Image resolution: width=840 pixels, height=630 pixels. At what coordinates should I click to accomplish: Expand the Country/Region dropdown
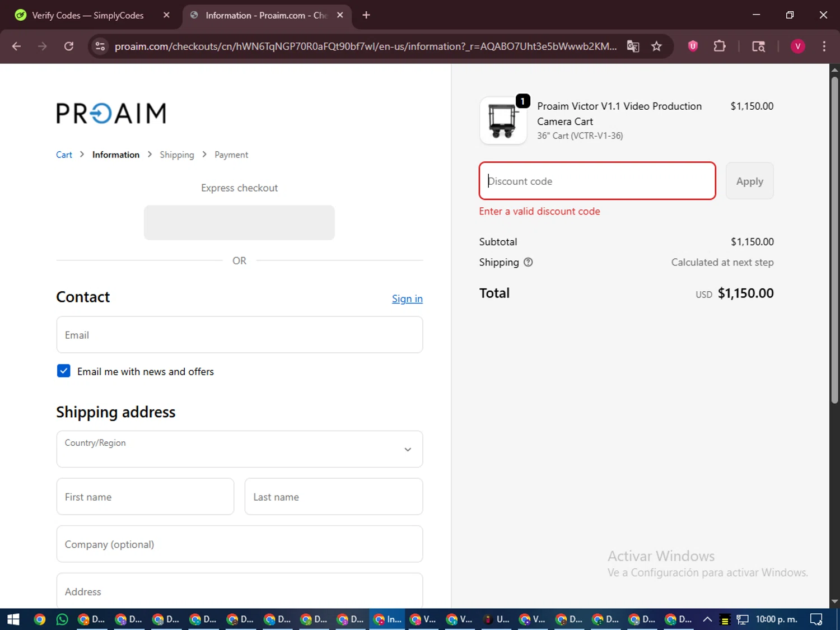pyautogui.click(x=240, y=449)
